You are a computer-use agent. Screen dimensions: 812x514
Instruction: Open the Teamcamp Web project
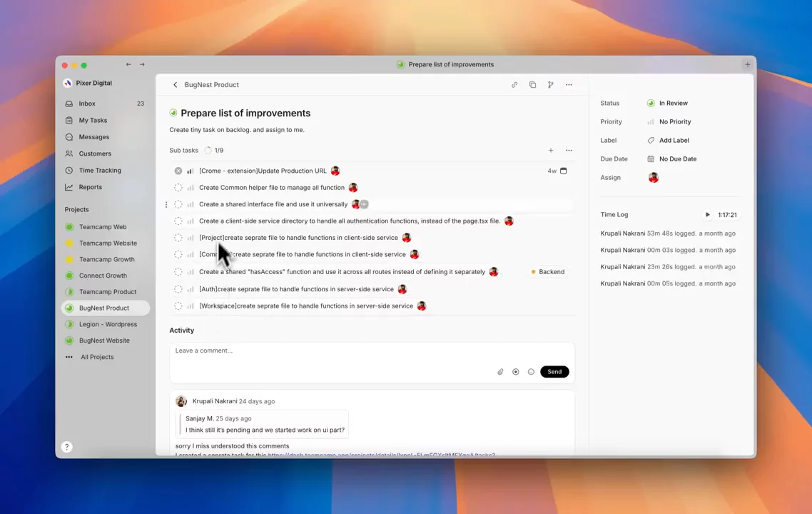103,227
